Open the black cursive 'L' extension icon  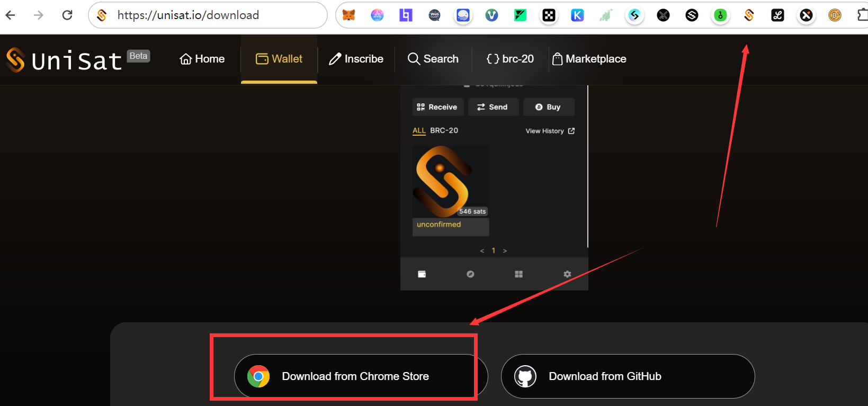777,15
